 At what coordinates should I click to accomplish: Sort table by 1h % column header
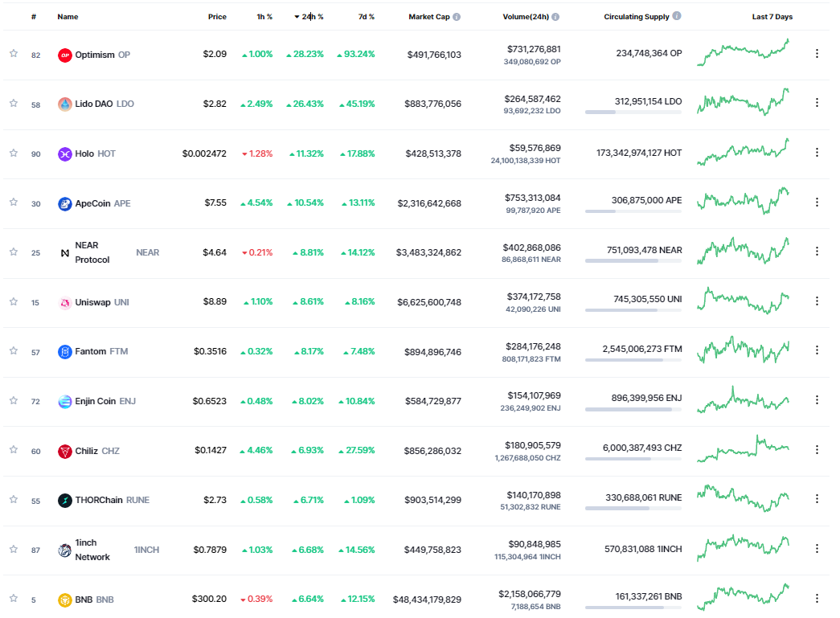tap(264, 17)
